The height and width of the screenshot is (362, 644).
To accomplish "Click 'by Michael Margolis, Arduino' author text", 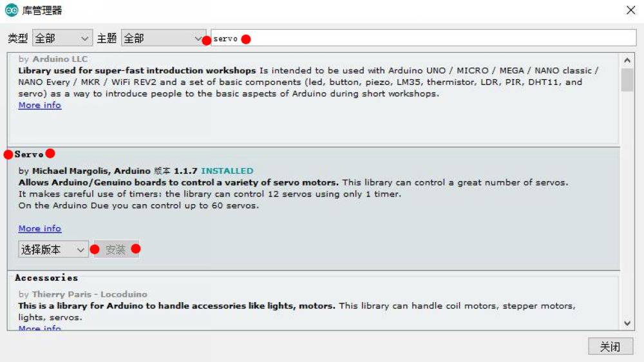I will tap(84, 171).
